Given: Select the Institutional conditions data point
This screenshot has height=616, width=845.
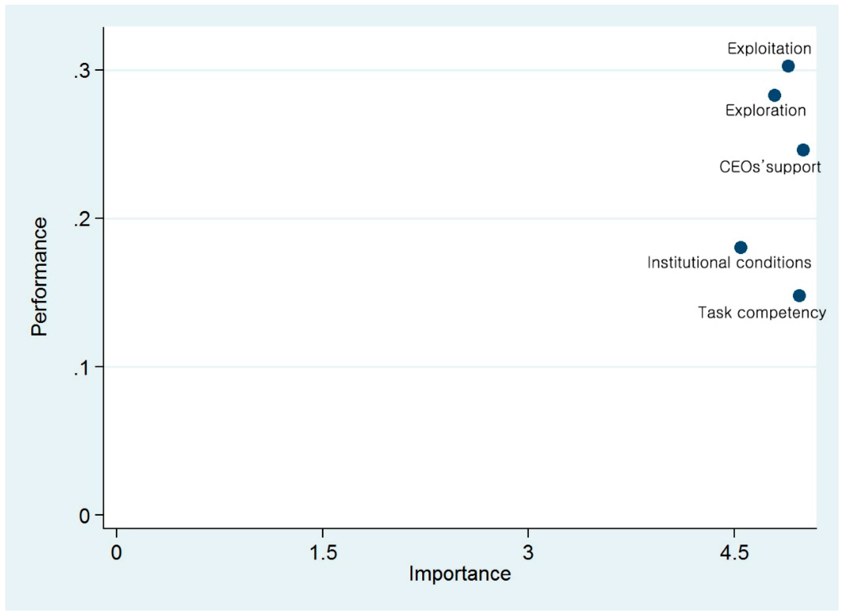Looking at the screenshot, I should (x=740, y=248).
